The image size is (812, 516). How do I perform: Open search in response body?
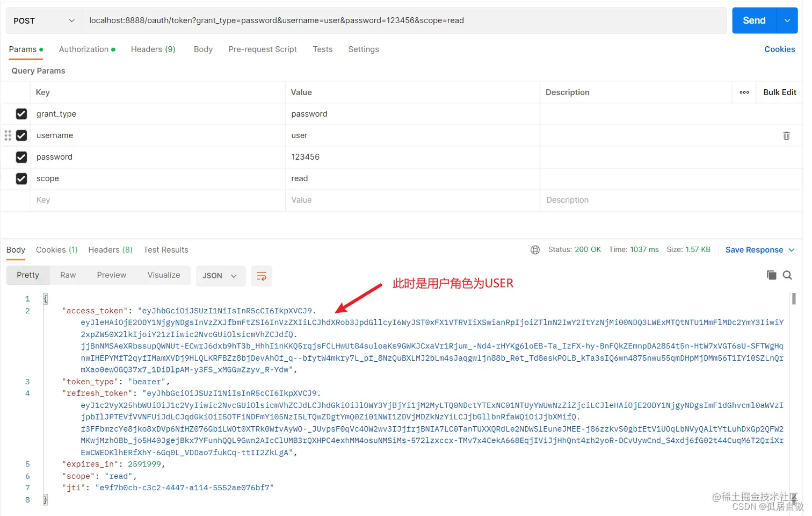(x=787, y=275)
